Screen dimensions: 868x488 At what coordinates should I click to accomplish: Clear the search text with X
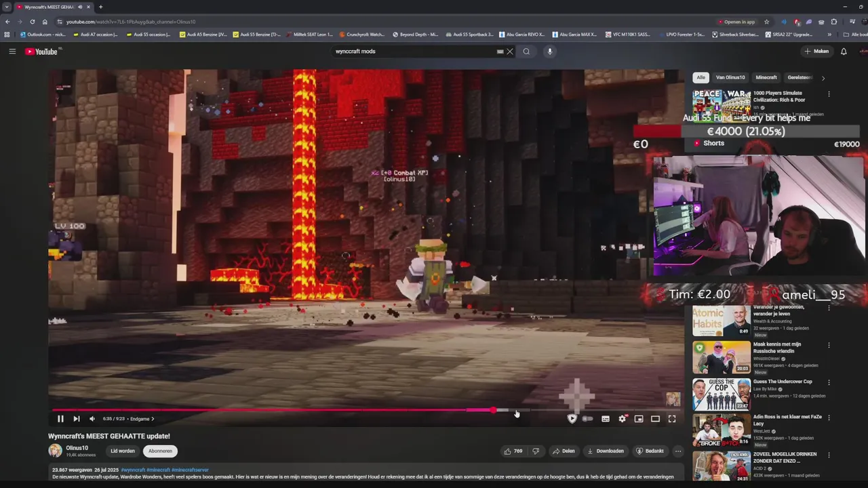click(510, 52)
